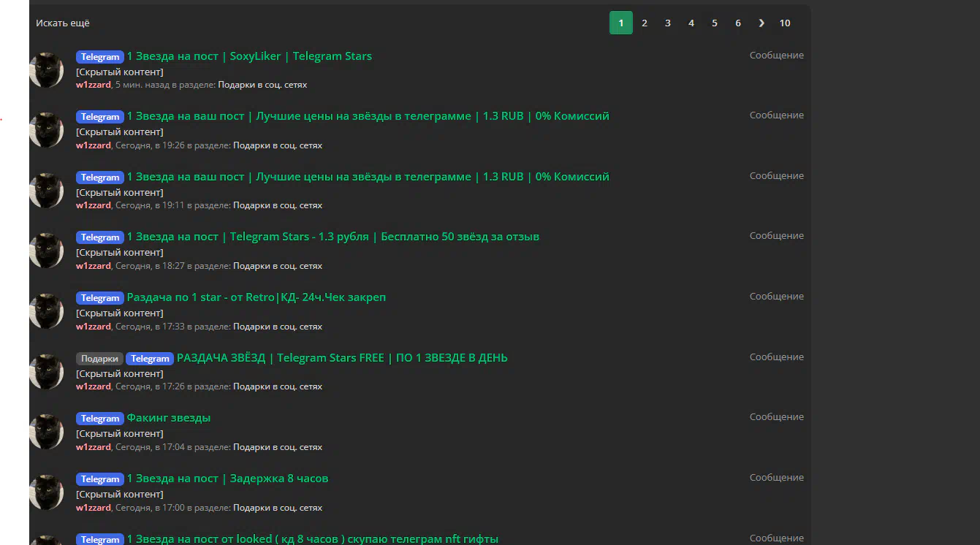Click Telegram tag next to the Подарки tag

click(x=150, y=359)
